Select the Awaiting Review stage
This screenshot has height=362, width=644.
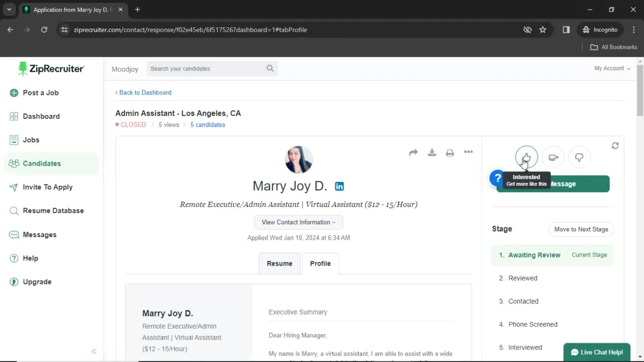(x=553, y=255)
